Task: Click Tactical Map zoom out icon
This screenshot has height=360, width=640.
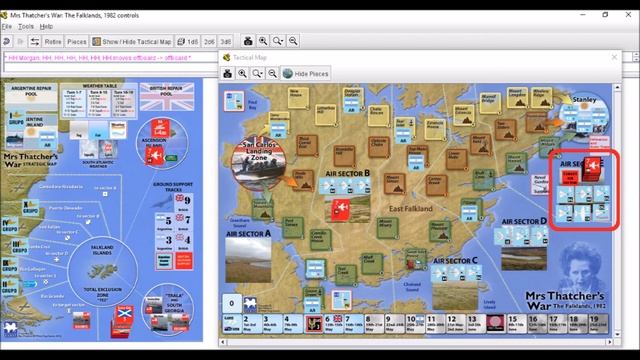Action: point(272,73)
